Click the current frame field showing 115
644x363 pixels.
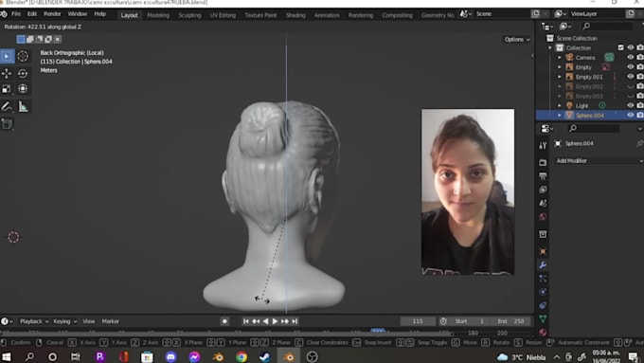pos(418,321)
